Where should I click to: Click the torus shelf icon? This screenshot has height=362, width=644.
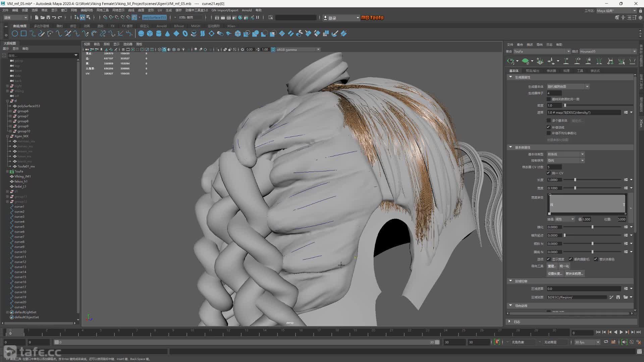tap(185, 34)
